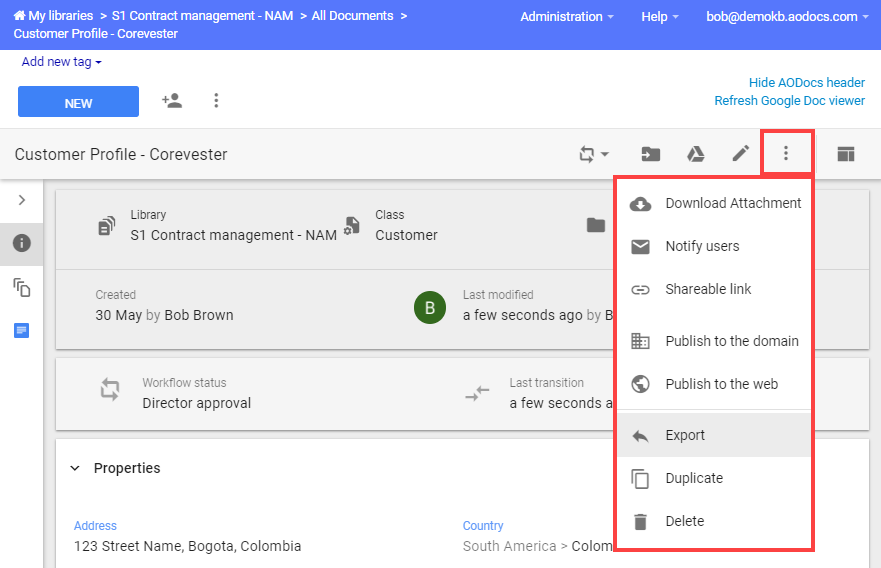Viewport: 881px width, 568px height.
Task: Choose Export in the dropdown menu
Action: [714, 435]
